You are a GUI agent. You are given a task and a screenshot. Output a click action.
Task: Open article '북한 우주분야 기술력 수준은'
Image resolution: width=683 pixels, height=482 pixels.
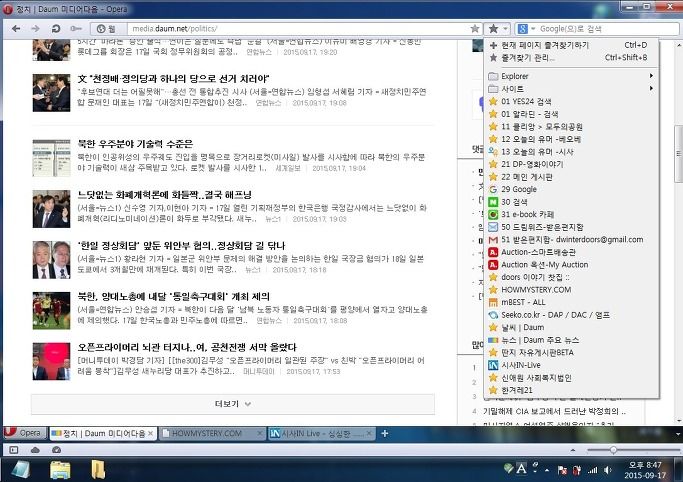[135, 144]
